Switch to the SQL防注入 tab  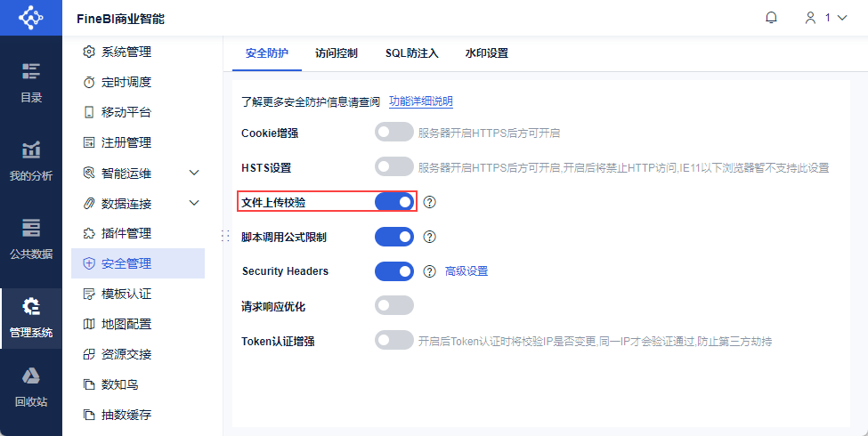click(x=411, y=53)
